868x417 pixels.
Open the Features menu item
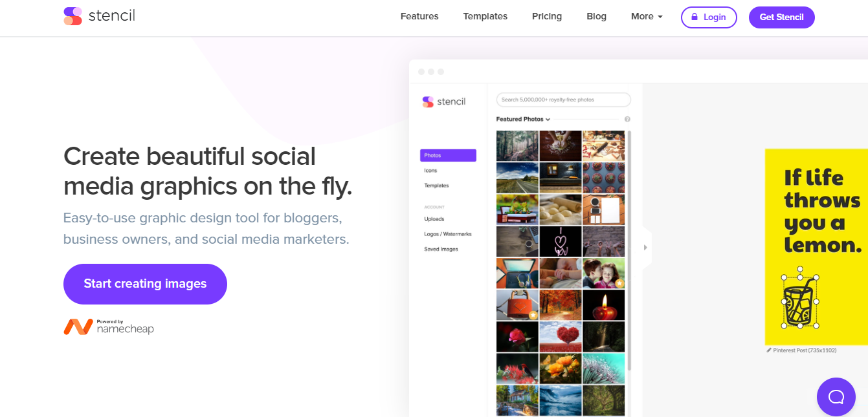click(x=419, y=17)
